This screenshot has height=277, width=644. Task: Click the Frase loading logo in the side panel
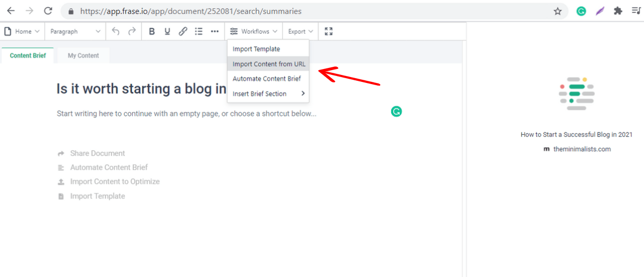tap(577, 94)
